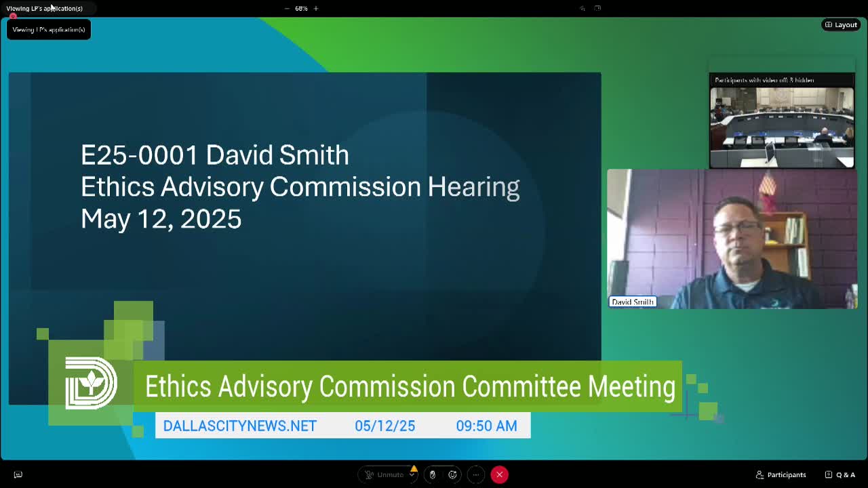
Task: Click the Viewing LP's application(s) title
Action: click(x=44, y=8)
